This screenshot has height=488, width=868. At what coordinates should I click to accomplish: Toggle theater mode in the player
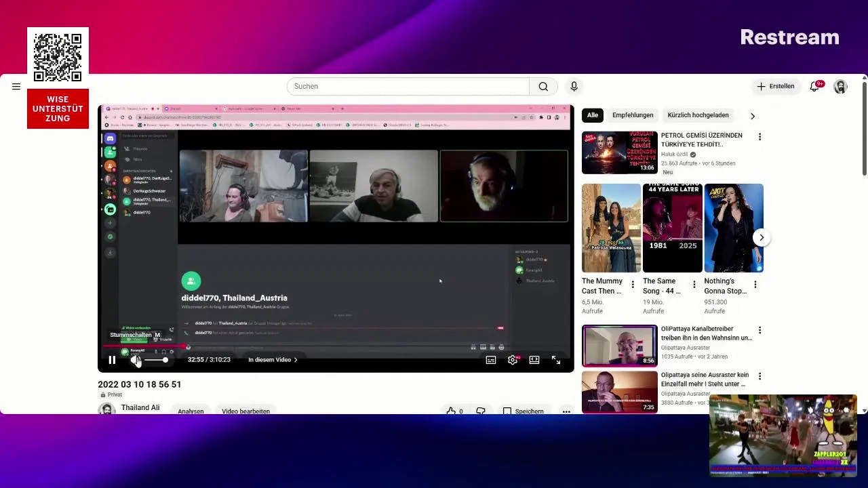click(534, 360)
